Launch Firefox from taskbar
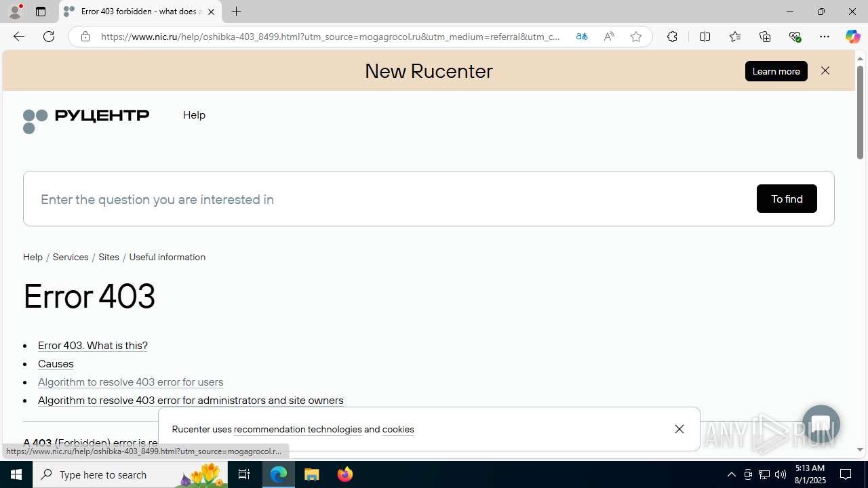 tap(345, 474)
